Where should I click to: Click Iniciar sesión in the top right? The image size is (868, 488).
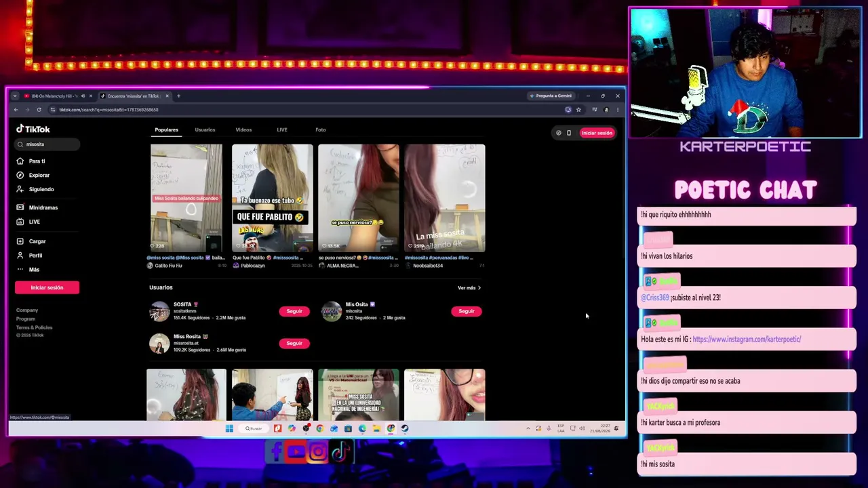point(597,133)
